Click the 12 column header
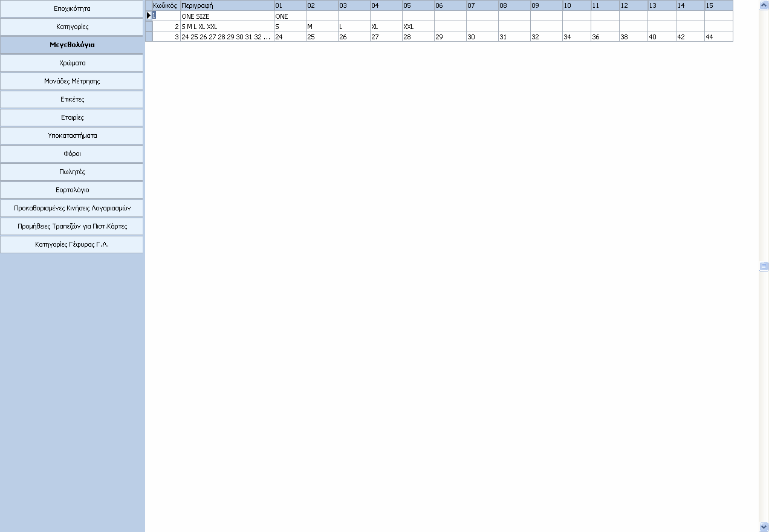 [x=633, y=5]
